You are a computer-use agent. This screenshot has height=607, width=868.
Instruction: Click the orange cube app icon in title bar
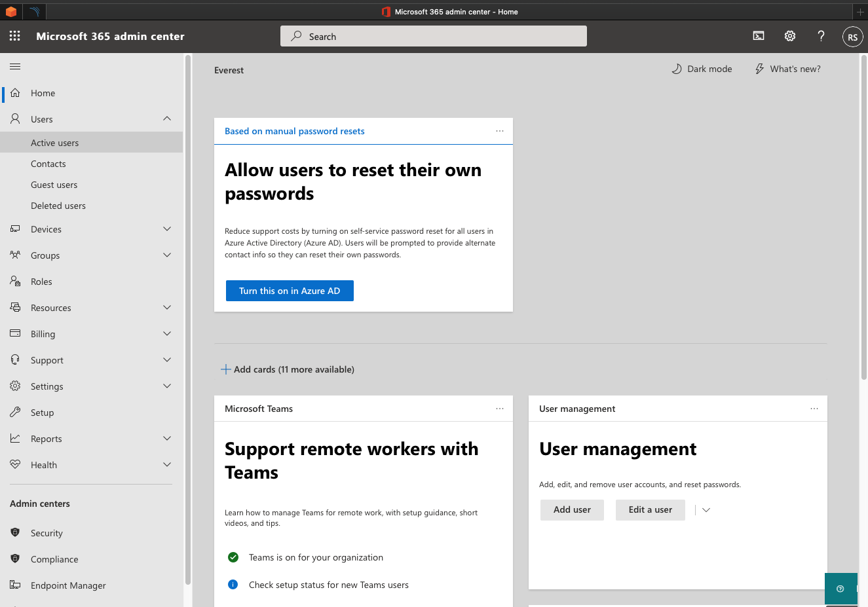tap(11, 12)
